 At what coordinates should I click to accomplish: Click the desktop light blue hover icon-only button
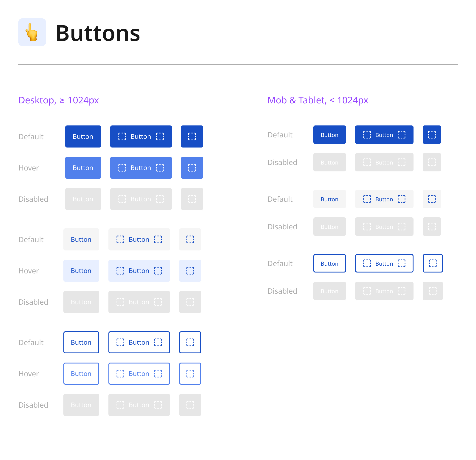coord(190,271)
